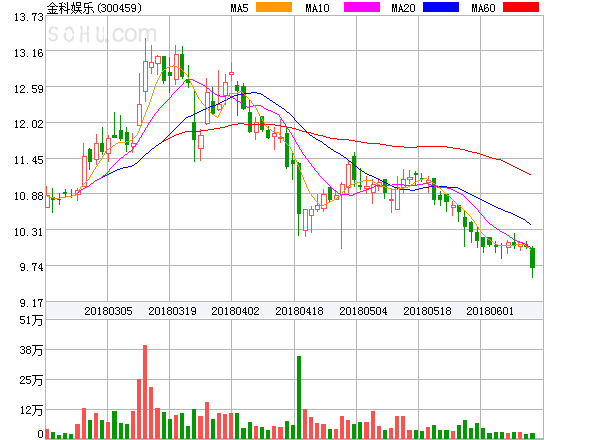Click the 12.02 price axis label
This screenshot has width=600, height=440.
click(x=29, y=124)
